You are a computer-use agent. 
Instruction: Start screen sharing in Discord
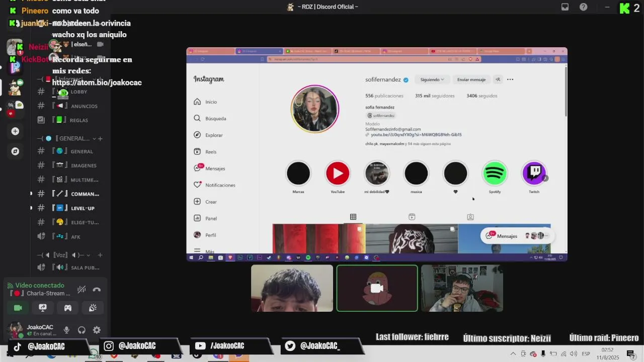(x=43, y=308)
